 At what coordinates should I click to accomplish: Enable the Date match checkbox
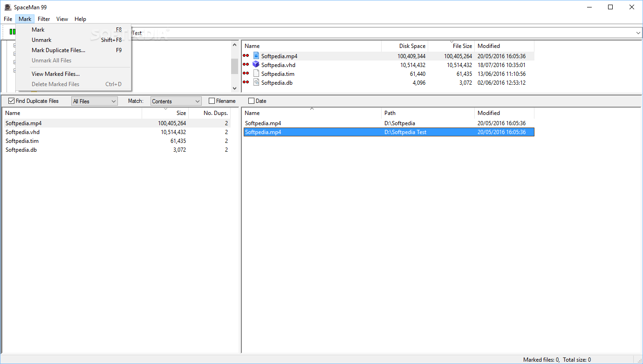[251, 101]
